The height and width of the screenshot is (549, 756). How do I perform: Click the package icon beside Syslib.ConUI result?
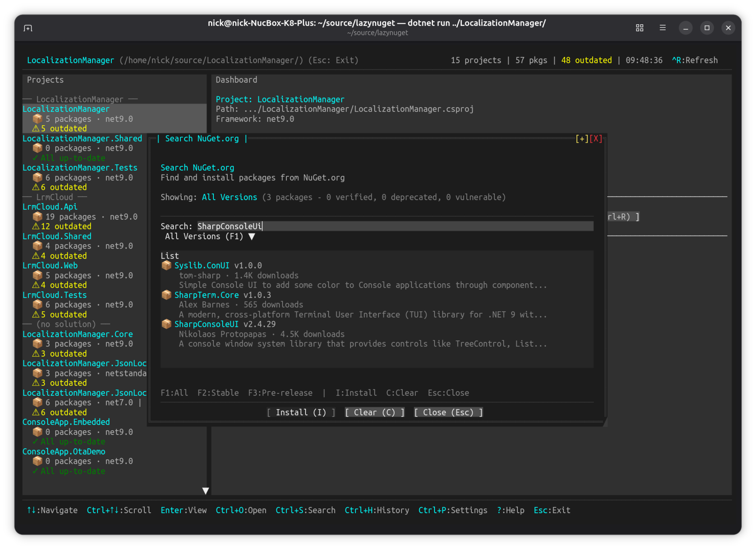tap(166, 265)
